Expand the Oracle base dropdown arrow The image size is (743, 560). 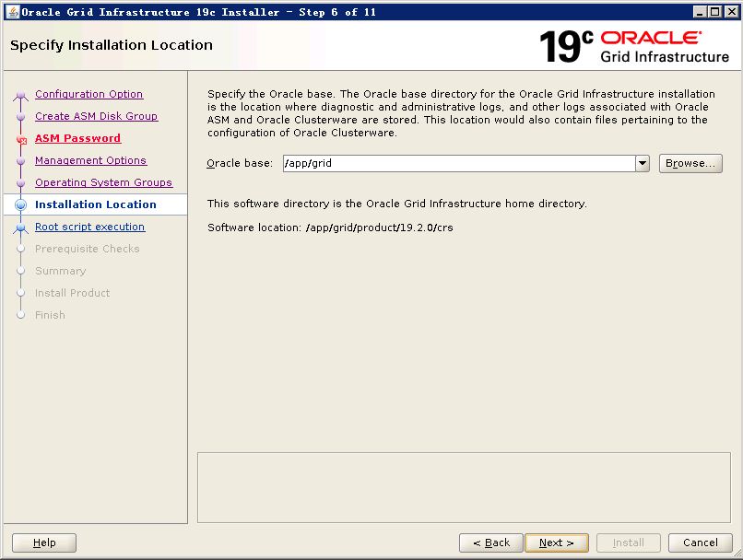pos(643,163)
